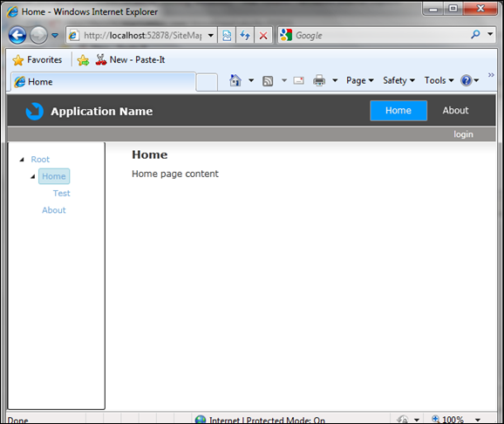The width and height of the screenshot is (504, 424).
Task: Click the Compatibility View icon in address bar
Action: [227, 35]
